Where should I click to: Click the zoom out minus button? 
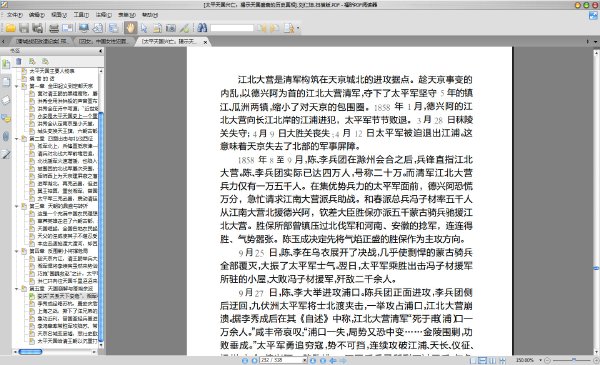(x=547, y=360)
